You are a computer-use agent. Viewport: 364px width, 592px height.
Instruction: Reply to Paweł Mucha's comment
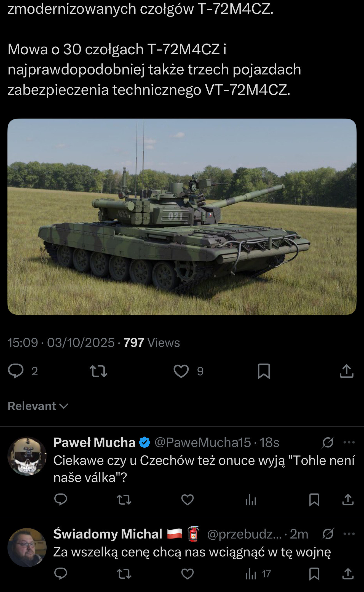tap(61, 499)
